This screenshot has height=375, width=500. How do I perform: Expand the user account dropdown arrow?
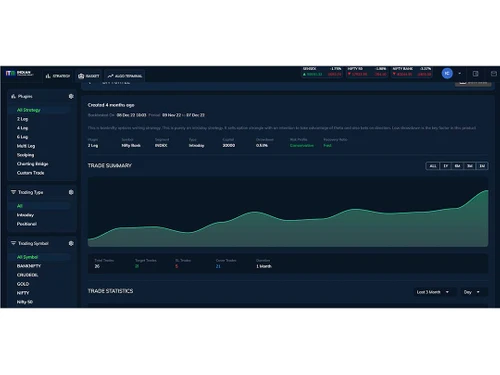pos(460,73)
